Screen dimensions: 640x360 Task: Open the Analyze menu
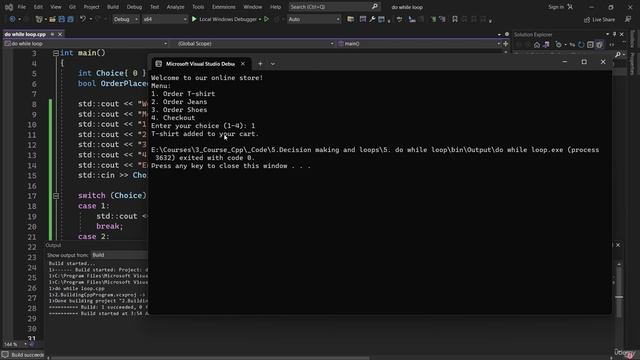[x=175, y=7]
